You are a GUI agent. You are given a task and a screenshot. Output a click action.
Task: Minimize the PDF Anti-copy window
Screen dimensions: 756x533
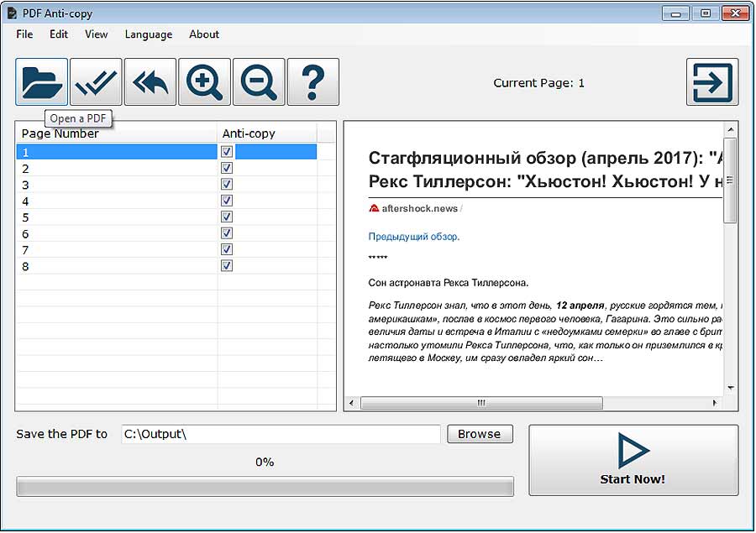click(675, 13)
